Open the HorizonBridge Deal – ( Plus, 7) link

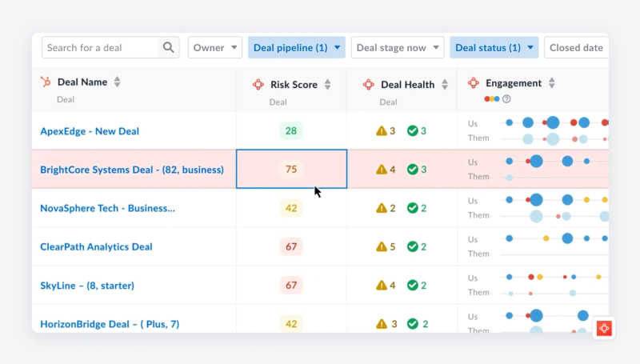(x=110, y=324)
